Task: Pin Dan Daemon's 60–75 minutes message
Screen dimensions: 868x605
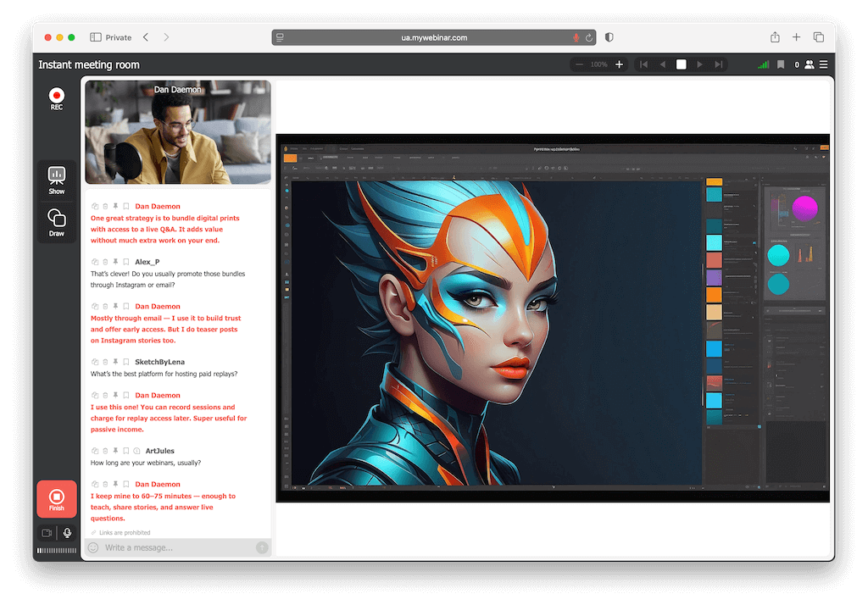Action: pos(115,485)
